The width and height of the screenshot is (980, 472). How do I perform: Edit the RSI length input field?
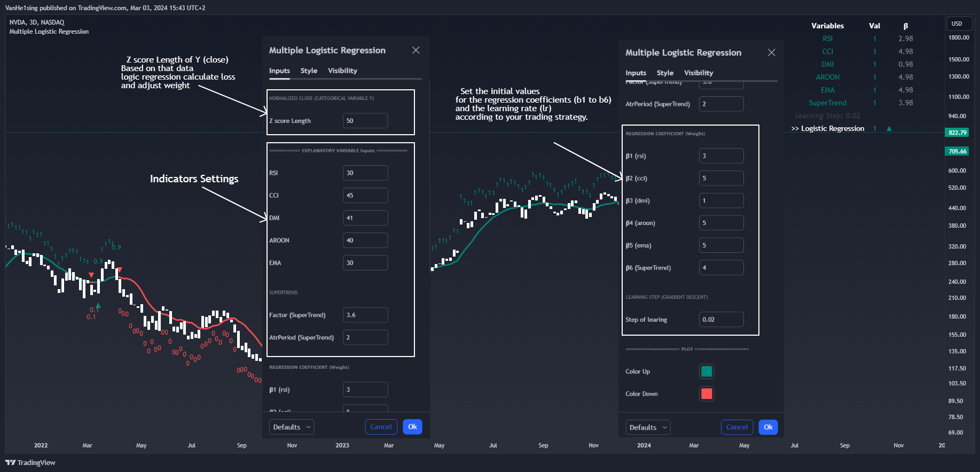click(x=365, y=173)
